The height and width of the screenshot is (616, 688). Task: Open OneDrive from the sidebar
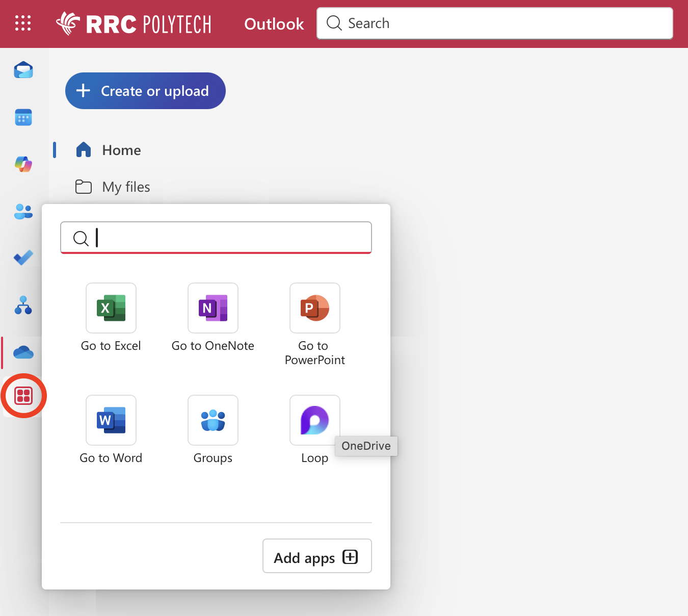(23, 352)
